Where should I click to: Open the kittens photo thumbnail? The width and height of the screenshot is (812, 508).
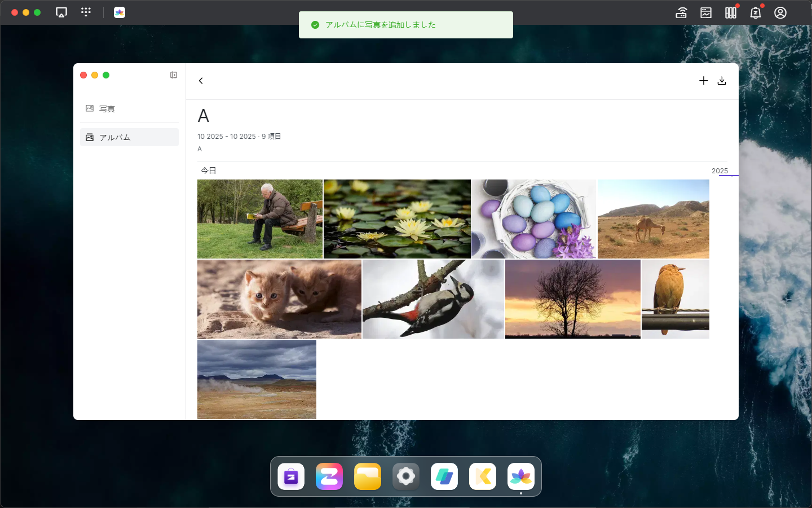point(279,299)
